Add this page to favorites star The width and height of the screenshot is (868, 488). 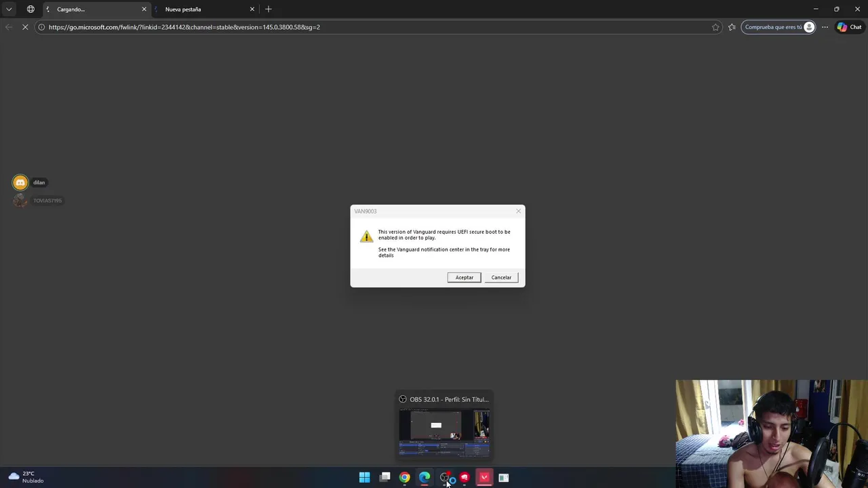(x=715, y=27)
